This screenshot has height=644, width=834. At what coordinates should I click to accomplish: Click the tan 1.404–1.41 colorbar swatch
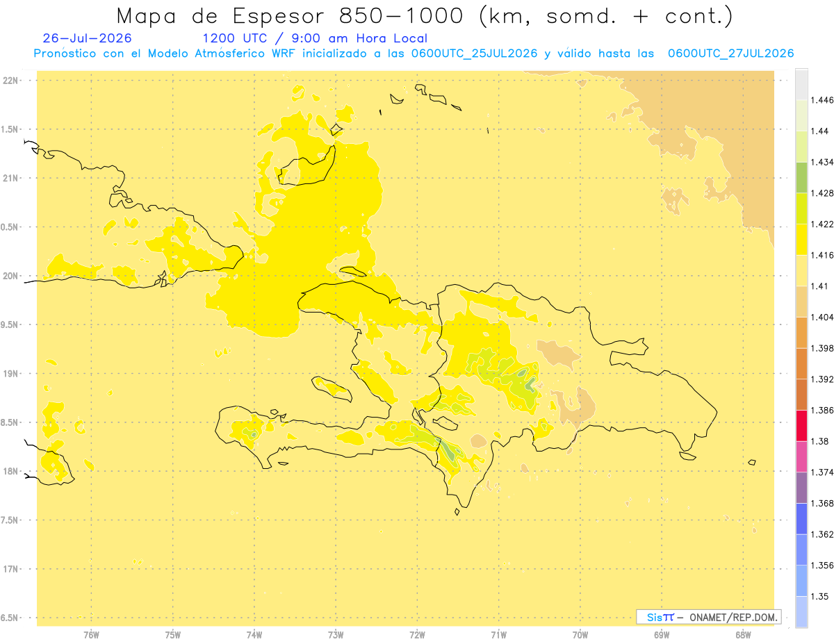801,302
